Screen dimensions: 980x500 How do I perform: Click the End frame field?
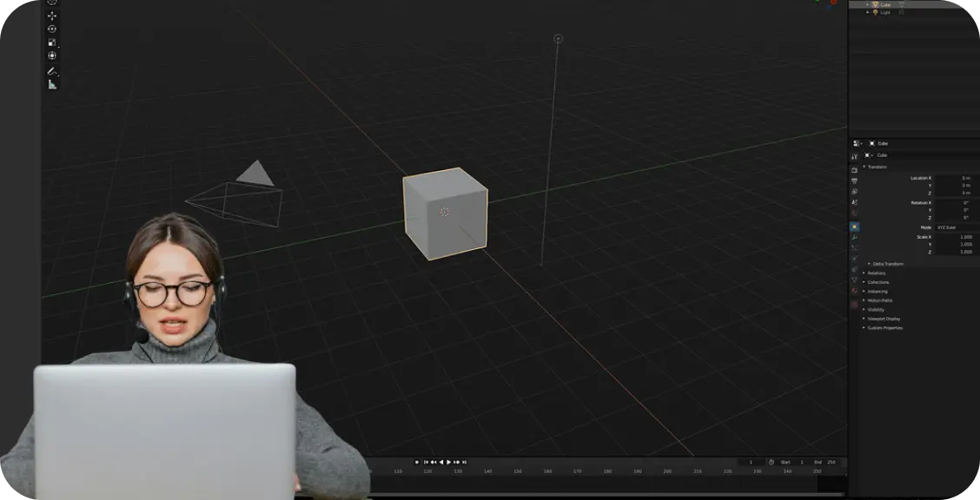824,462
